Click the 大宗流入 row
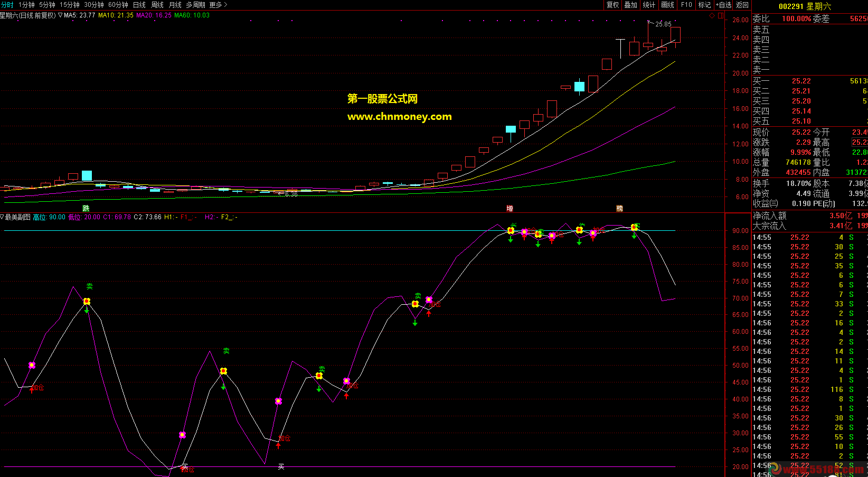The width and height of the screenshot is (868, 477). coord(810,226)
